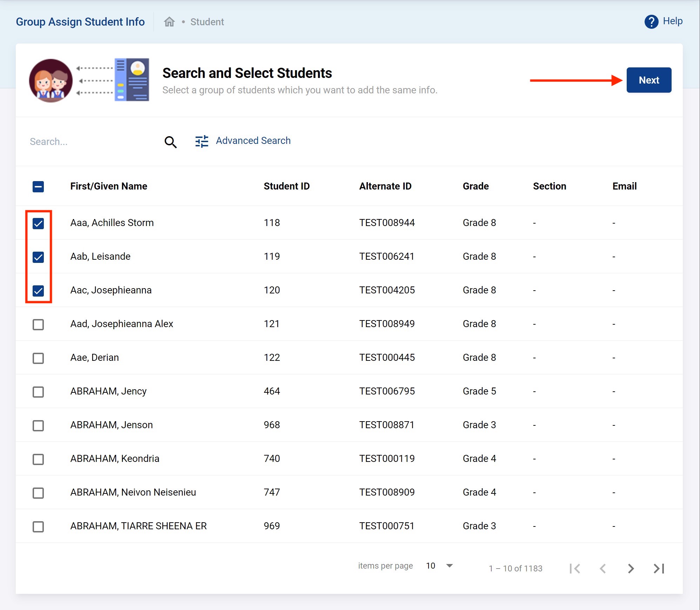Uncheck Aaa, Achilles Storm checkbox

(38, 223)
